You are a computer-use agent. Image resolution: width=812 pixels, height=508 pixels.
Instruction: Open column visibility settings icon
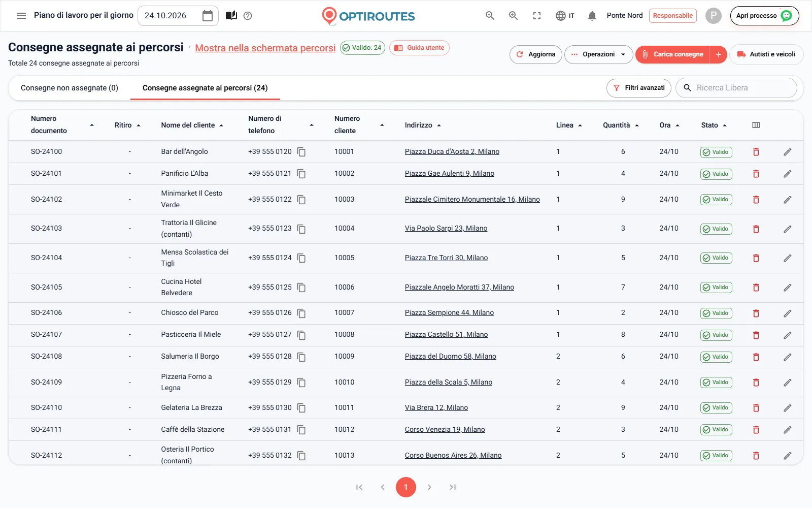(756, 125)
